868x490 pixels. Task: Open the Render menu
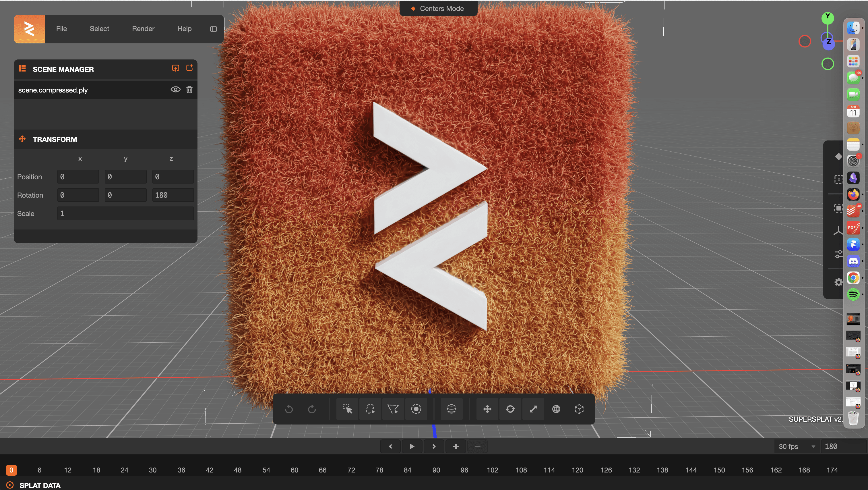[x=143, y=29]
